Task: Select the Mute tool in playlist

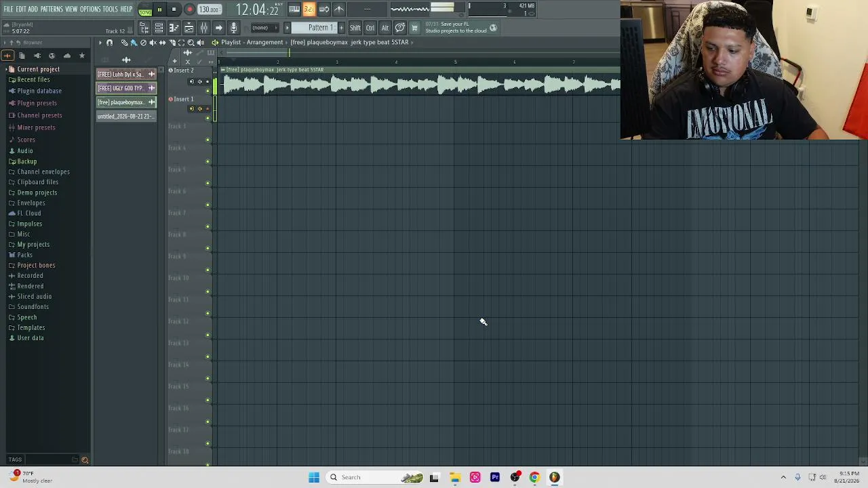Action: tap(153, 42)
